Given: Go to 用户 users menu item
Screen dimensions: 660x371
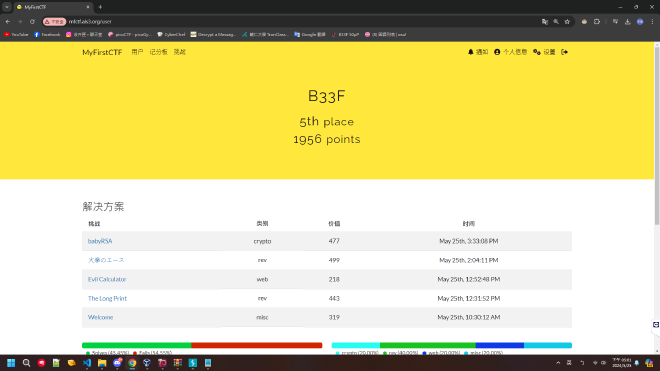Looking at the screenshot, I should tap(137, 52).
